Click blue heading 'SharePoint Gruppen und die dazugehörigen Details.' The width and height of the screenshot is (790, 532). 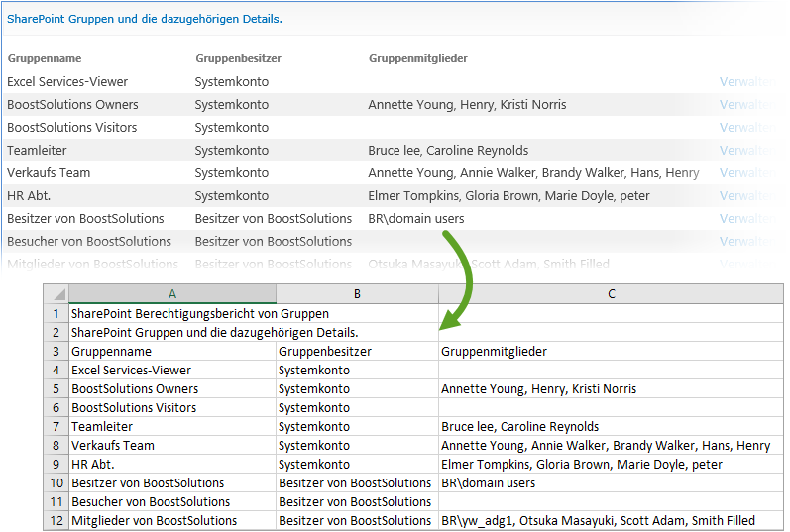click(x=145, y=19)
